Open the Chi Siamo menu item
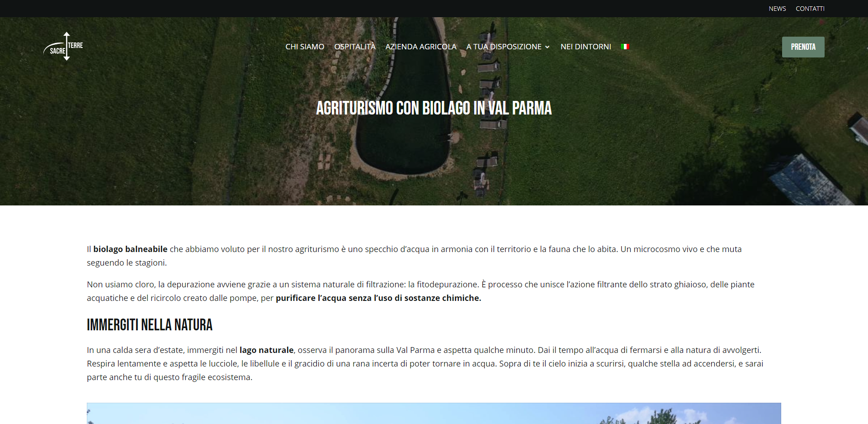Viewport: 868px width, 424px height. [x=305, y=47]
